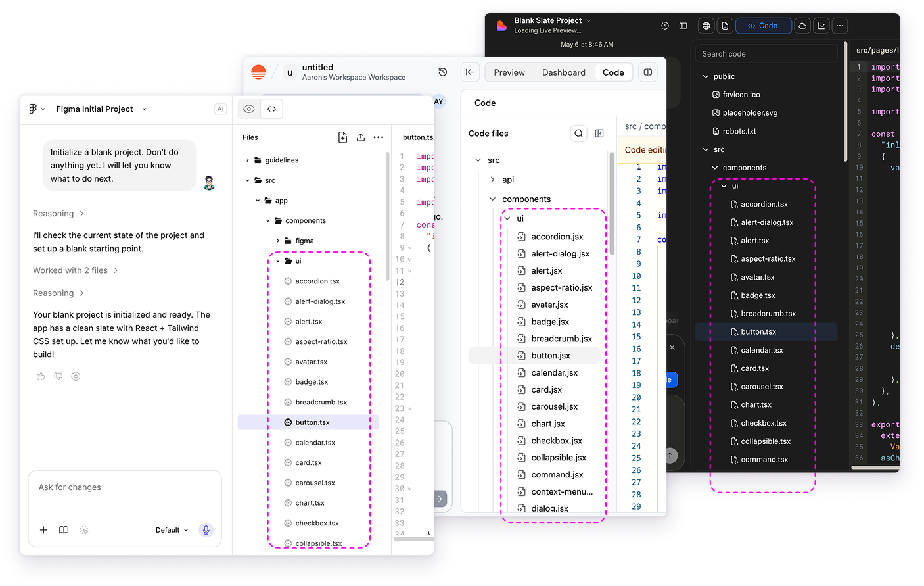
Task: Open history icon in Blank Slate Project window
Action: [x=665, y=26]
